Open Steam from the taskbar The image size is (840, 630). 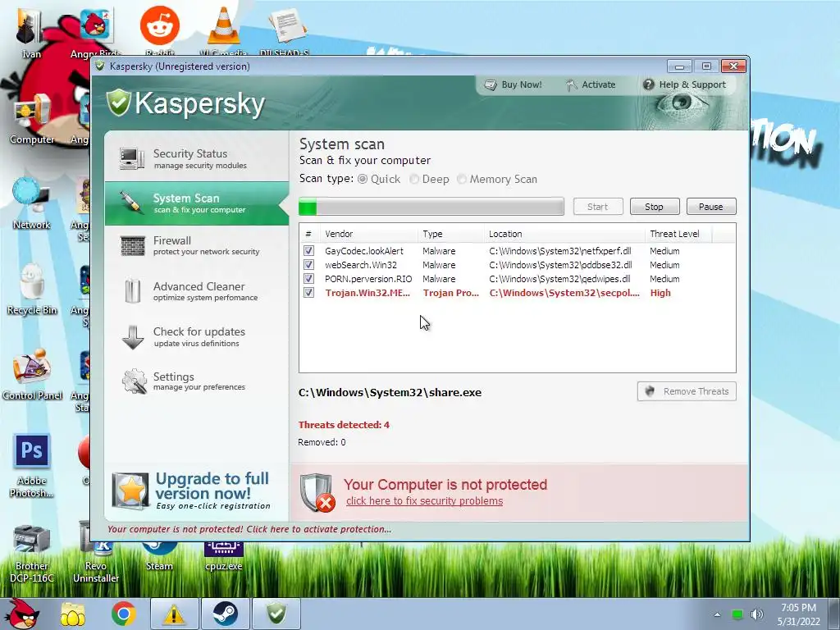[225, 614]
